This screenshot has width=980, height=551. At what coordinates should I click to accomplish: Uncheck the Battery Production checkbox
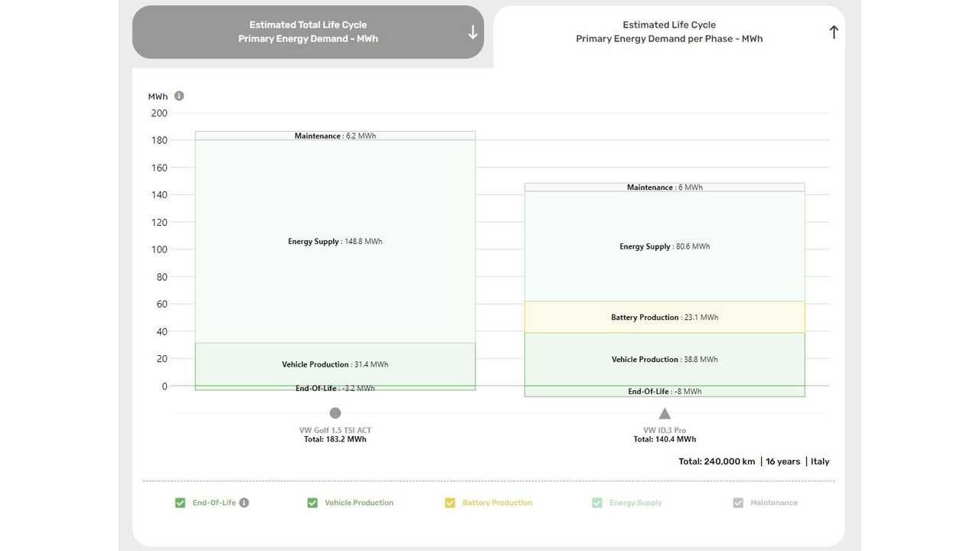click(x=450, y=503)
